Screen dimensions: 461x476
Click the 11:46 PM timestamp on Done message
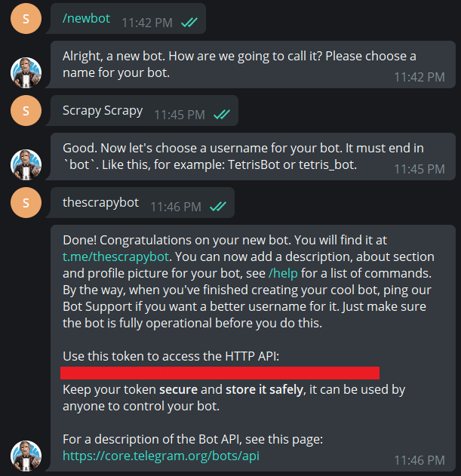point(419,460)
